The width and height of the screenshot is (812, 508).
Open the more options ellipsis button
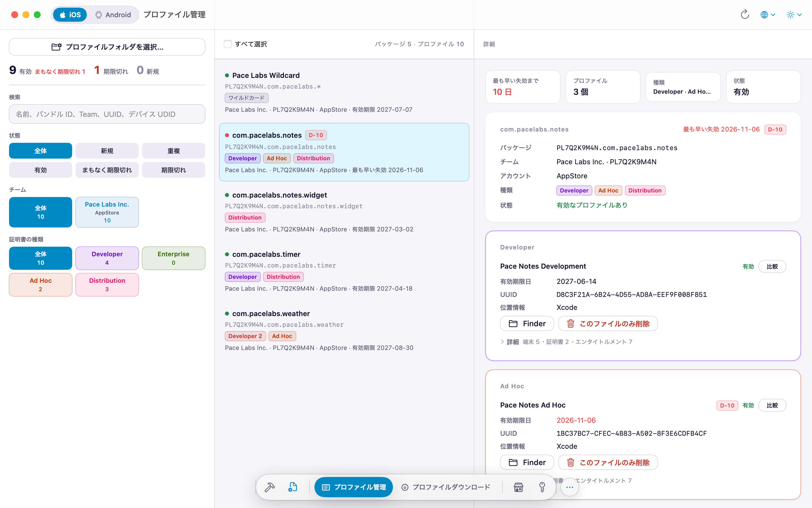(570, 487)
